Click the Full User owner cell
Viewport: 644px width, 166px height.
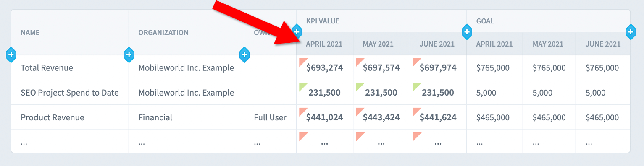[x=270, y=117]
